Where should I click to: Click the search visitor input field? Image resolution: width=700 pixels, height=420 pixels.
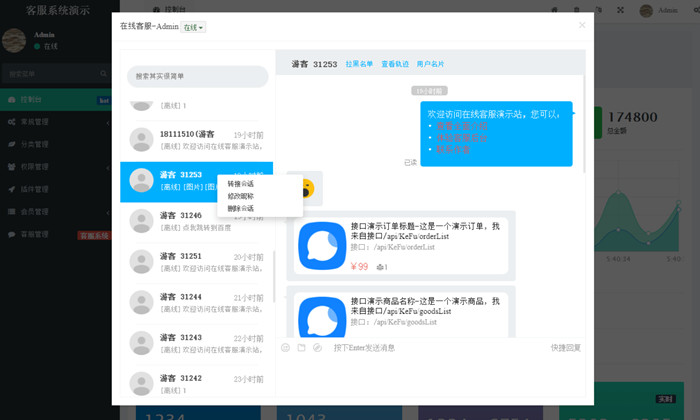tap(197, 76)
